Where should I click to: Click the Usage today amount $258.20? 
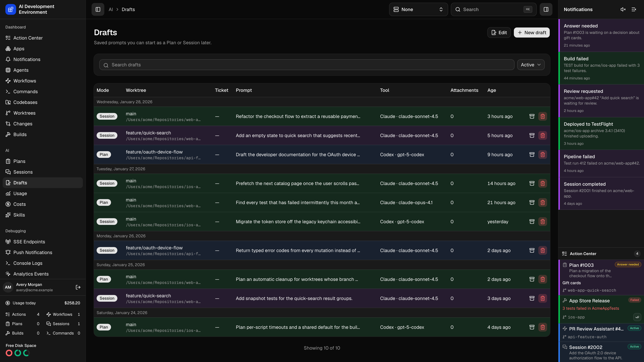pyautogui.click(x=72, y=303)
